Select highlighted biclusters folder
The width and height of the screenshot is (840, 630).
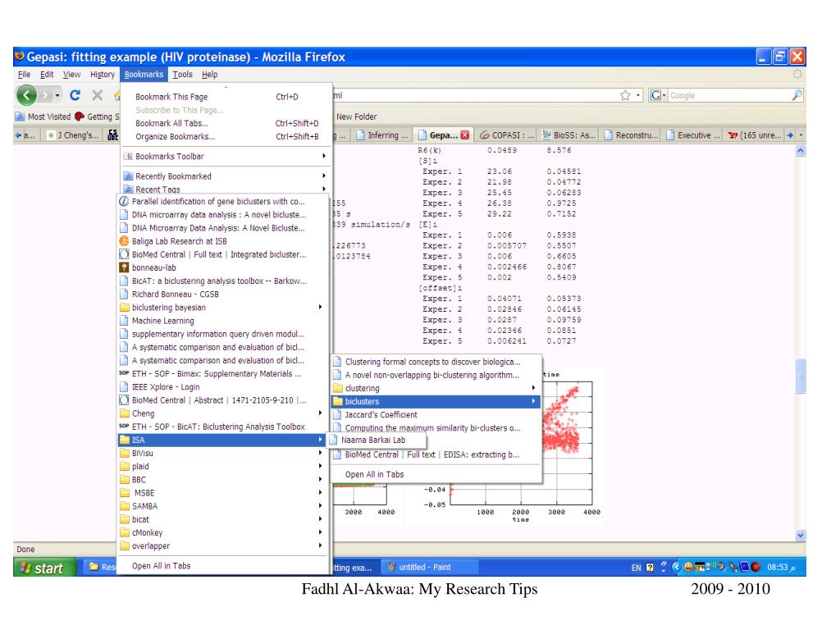tap(436, 401)
